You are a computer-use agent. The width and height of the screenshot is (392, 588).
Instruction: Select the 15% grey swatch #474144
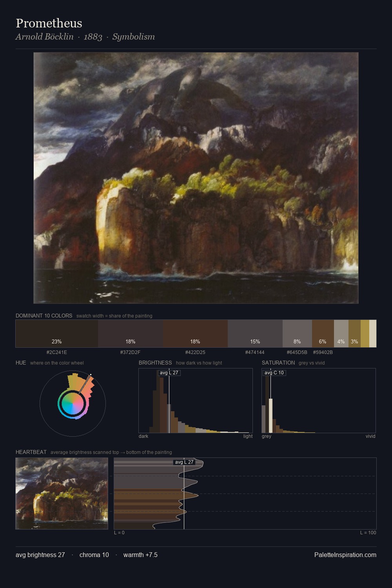tap(255, 334)
